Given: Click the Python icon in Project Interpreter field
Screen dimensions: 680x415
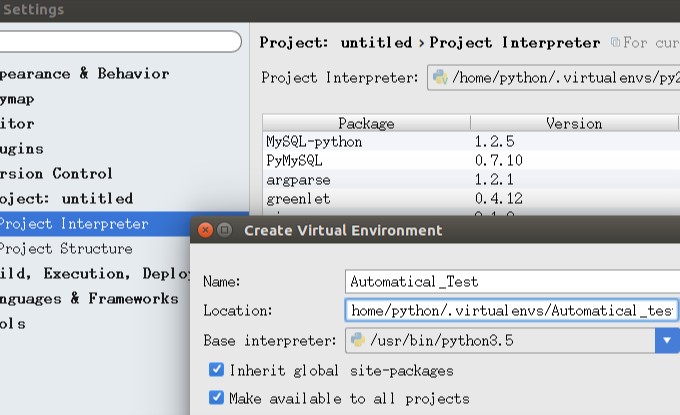Looking at the screenshot, I should pyautogui.click(x=440, y=78).
